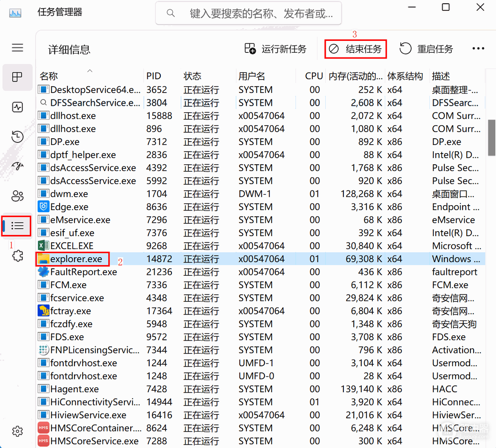Click the FNPLicensingService icon

tap(43, 350)
